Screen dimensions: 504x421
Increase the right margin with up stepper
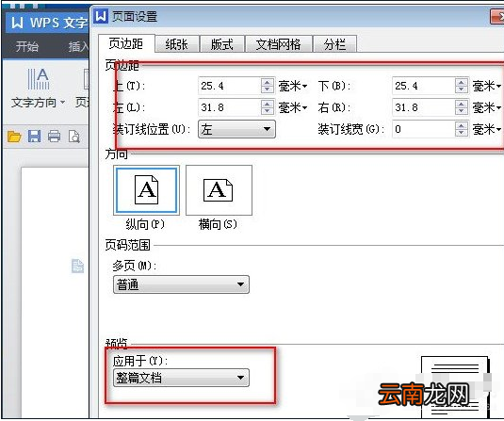pos(462,104)
